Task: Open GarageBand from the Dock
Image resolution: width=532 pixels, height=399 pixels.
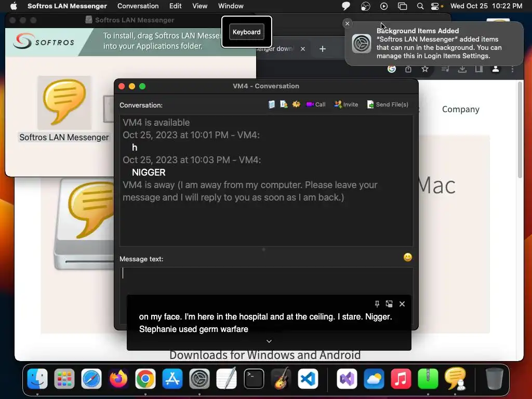Action: pos(281,379)
